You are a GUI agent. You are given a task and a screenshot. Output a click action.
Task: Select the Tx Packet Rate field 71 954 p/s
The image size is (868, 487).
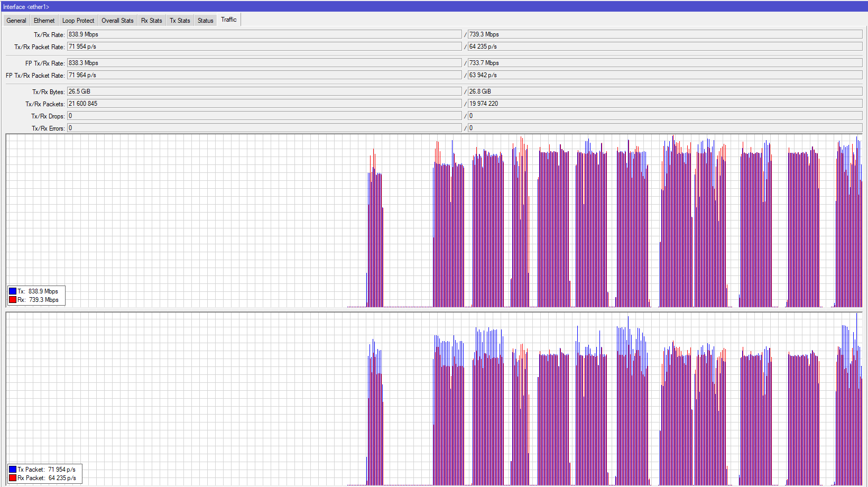(x=264, y=47)
